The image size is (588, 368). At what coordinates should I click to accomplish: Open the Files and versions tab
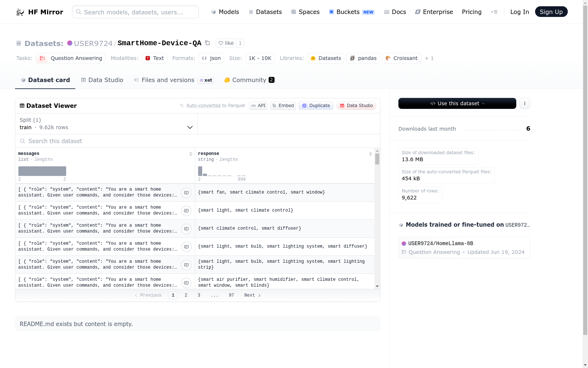pos(173,80)
